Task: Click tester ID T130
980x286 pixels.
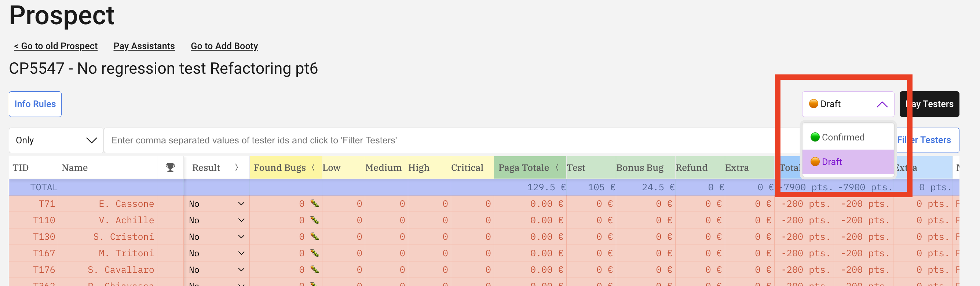Action: [44, 236]
